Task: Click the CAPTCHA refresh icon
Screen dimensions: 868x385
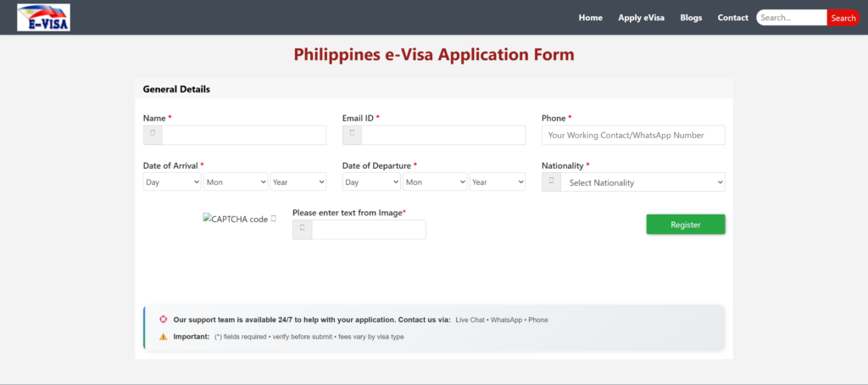Action: [274, 218]
